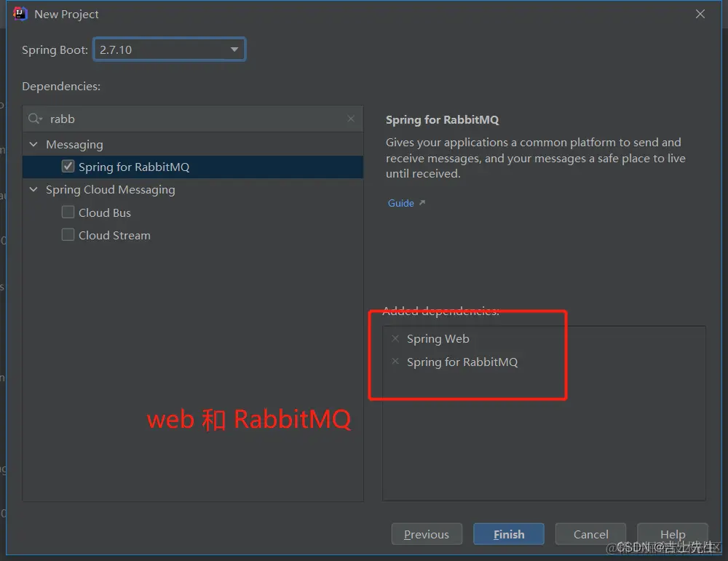Check the Cloud Bus checkbox
Image resolution: width=728 pixels, height=561 pixels.
pos(68,212)
